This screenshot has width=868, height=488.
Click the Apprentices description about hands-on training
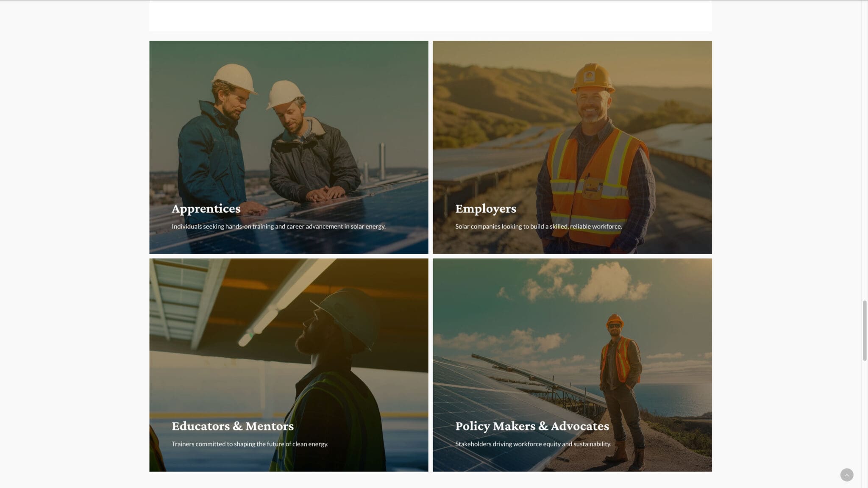click(278, 227)
